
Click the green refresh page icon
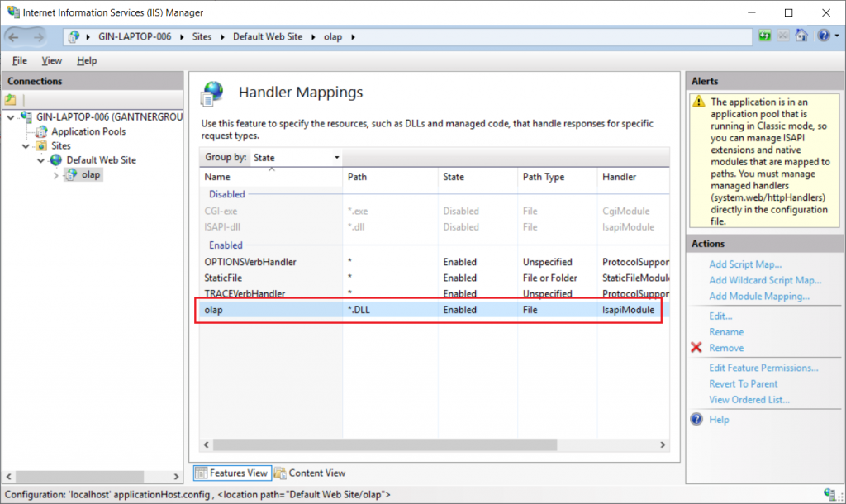(764, 36)
